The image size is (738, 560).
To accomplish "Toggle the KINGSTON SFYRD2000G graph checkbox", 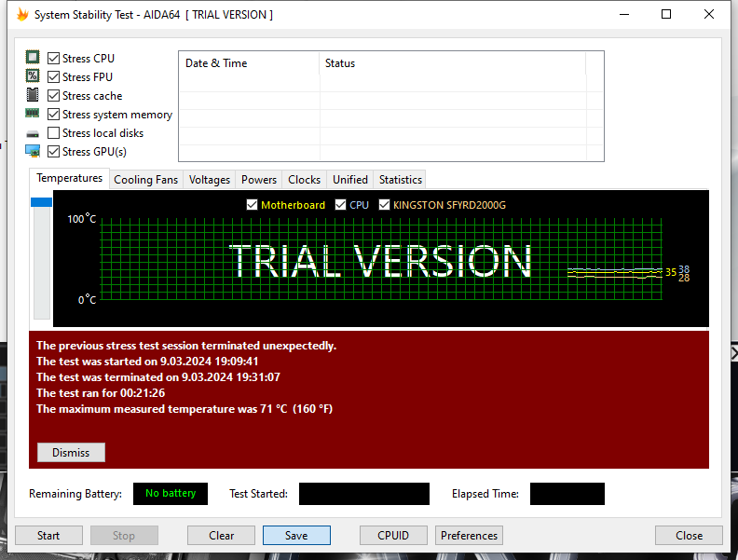I will [x=384, y=205].
